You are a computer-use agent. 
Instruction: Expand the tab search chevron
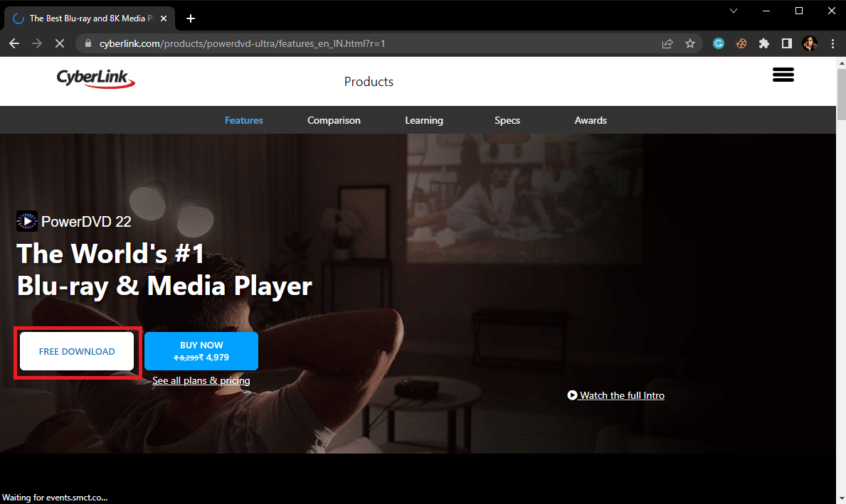734,11
